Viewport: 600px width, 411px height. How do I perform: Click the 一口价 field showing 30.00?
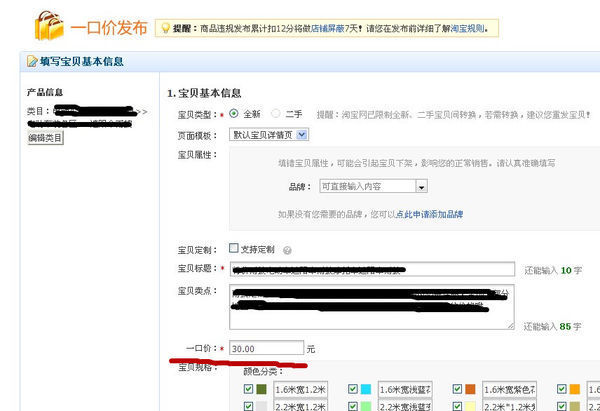(x=267, y=348)
